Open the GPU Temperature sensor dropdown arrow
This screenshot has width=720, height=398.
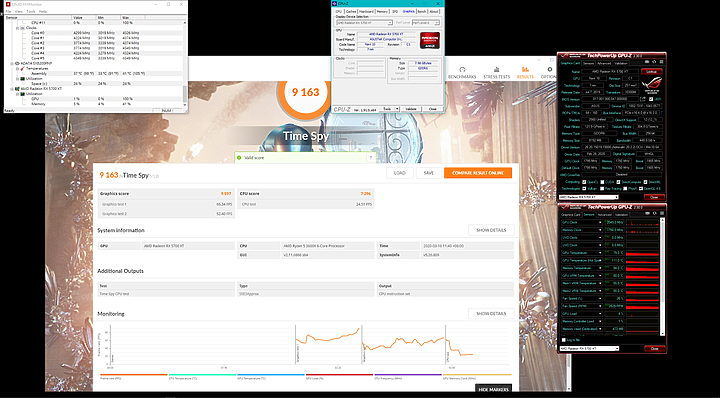pyautogui.click(x=600, y=253)
